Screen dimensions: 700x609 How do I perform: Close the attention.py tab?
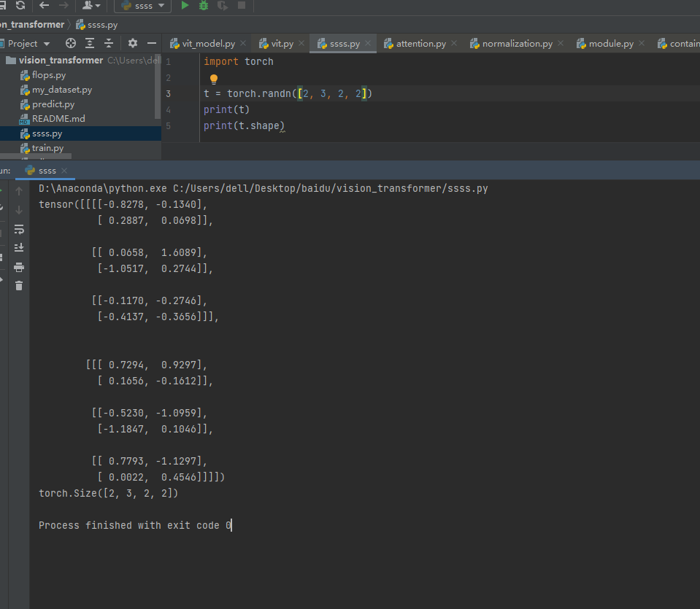click(454, 43)
